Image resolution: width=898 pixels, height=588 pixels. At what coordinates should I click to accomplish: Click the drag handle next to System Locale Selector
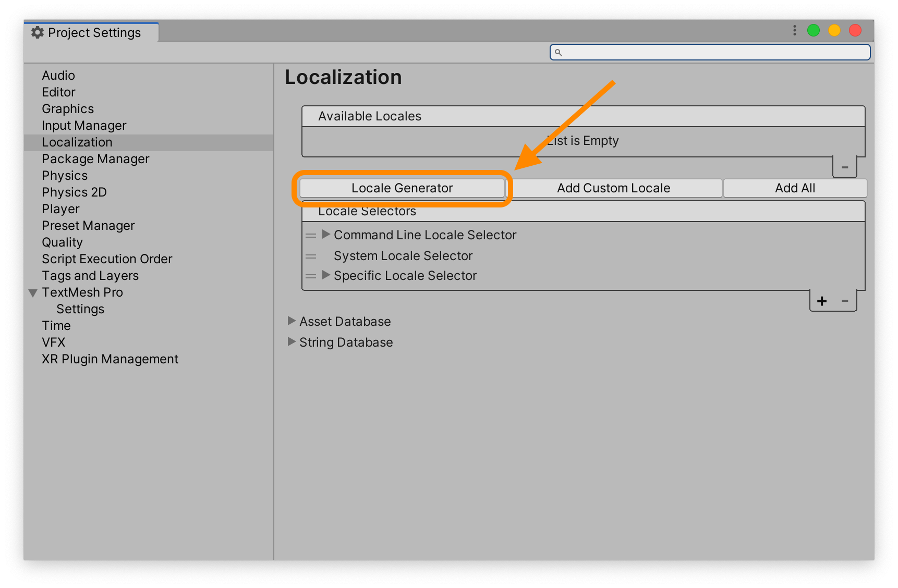pyautogui.click(x=311, y=256)
